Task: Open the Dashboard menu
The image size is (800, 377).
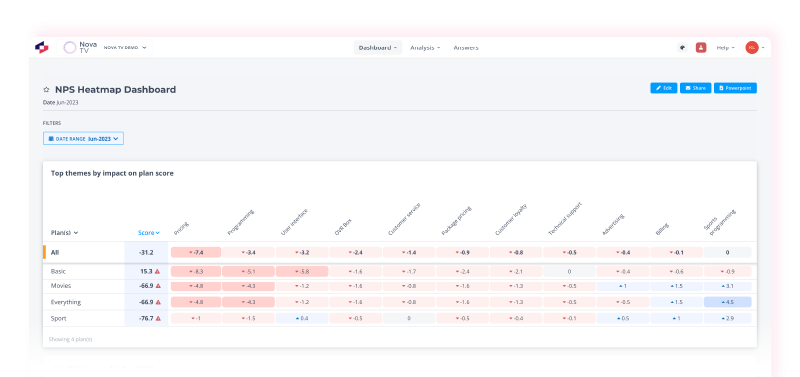Action: click(378, 47)
